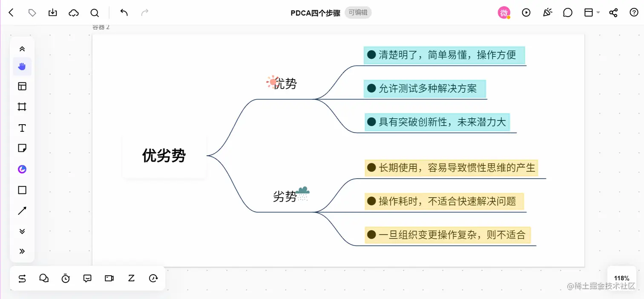The height and width of the screenshot is (299, 644).
Task: Select the sticky note tool
Action: point(22,148)
